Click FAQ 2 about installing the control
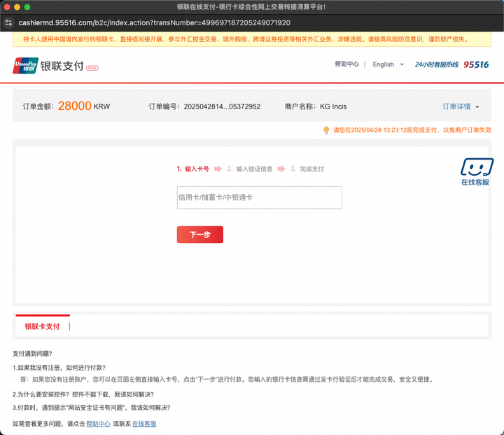This screenshot has height=435, width=504. pyautogui.click(x=83, y=394)
